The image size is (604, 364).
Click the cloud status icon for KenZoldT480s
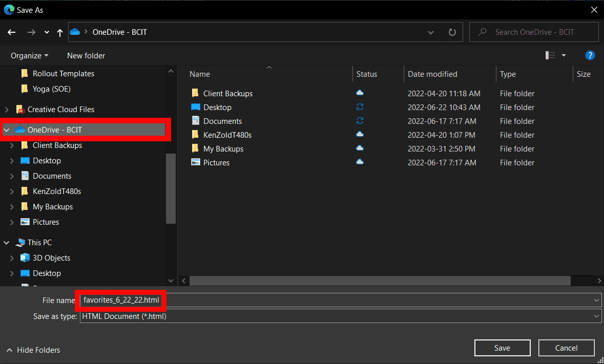click(360, 134)
